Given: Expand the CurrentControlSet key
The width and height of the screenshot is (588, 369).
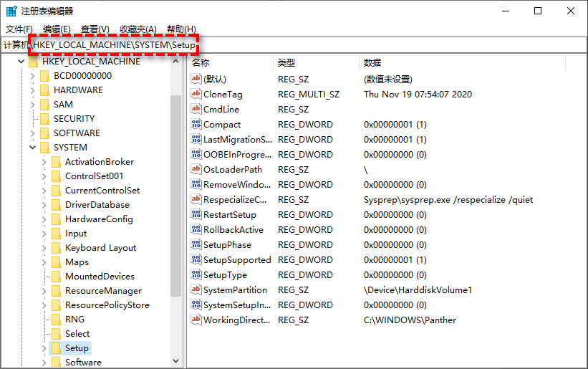Looking at the screenshot, I should 44,191.
